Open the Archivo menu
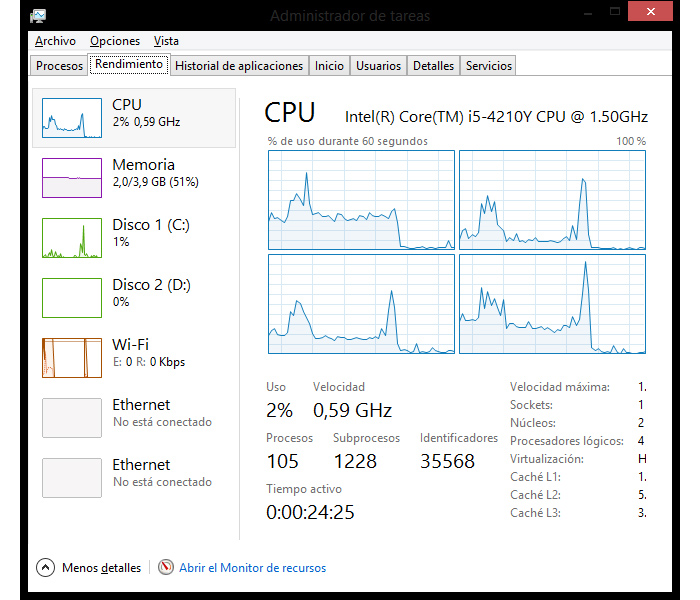Screen dimensions: 700x600 pos(55,41)
